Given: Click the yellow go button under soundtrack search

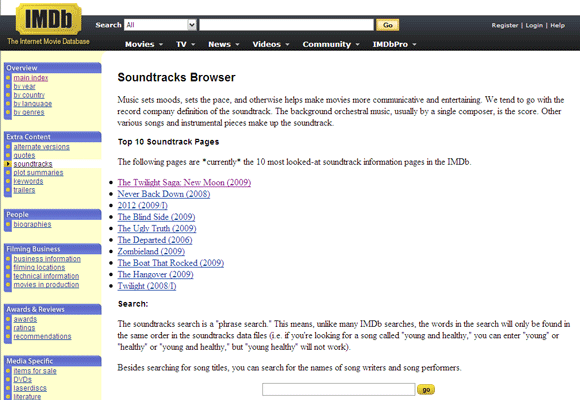Looking at the screenshot, I should point(426,390).
